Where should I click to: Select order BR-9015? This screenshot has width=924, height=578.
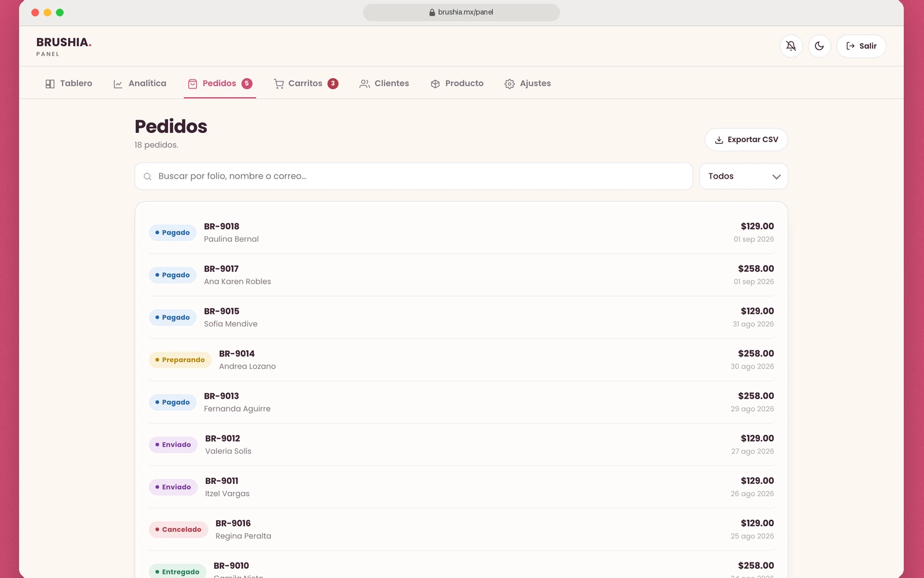(461, 317)
